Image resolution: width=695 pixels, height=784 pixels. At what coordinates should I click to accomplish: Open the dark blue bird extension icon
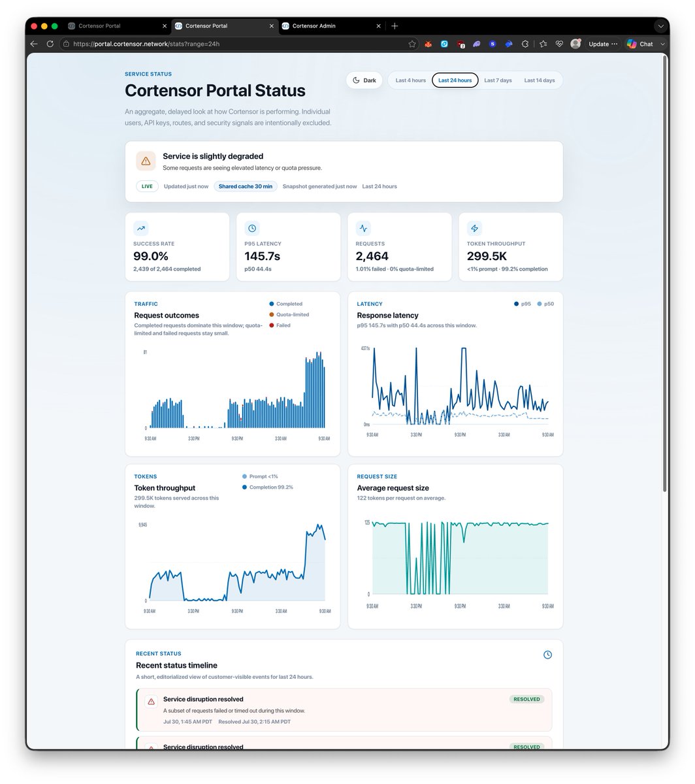pyautogui.click(x=509, y=44)
